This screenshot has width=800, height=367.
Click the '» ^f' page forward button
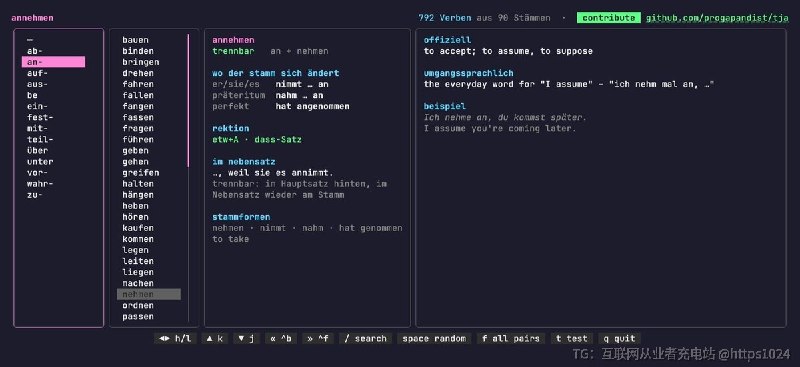click(x=317, y=338)
